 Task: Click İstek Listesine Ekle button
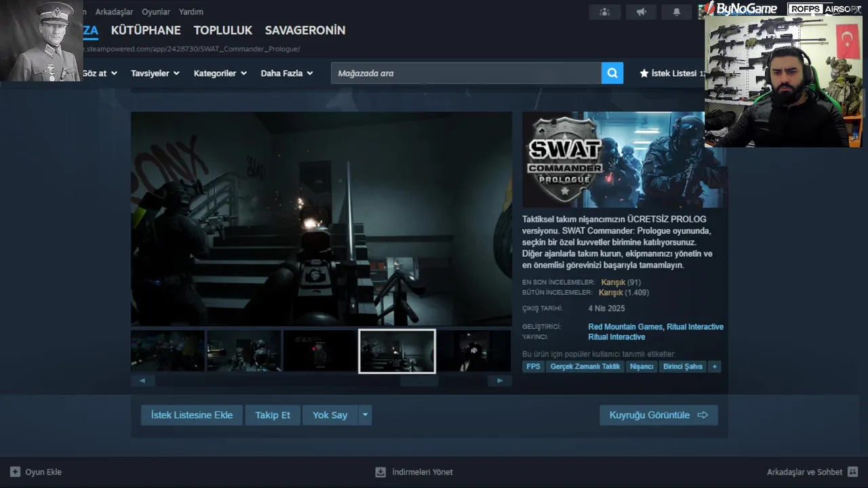[192, 415]
